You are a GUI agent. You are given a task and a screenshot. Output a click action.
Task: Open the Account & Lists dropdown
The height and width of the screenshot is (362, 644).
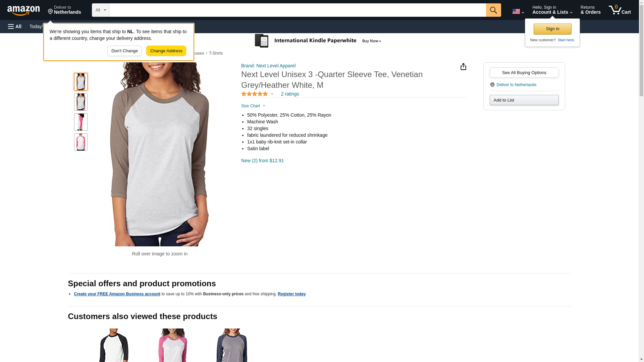[x=552, y=10]
